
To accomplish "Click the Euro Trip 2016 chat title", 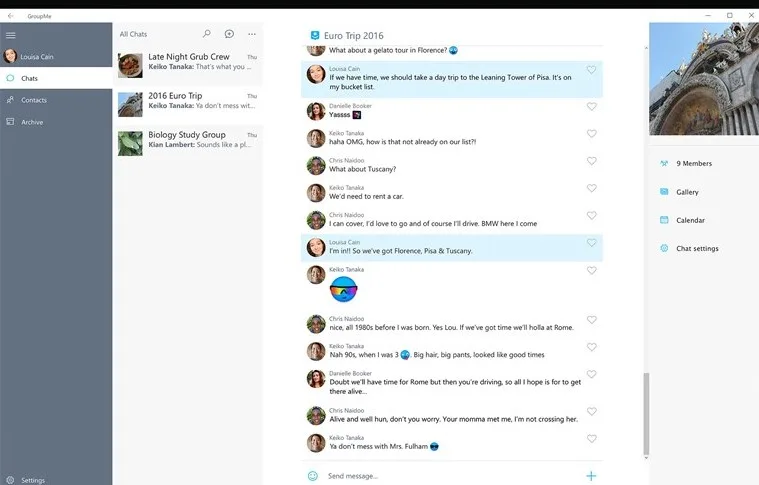I will [353, 35].
